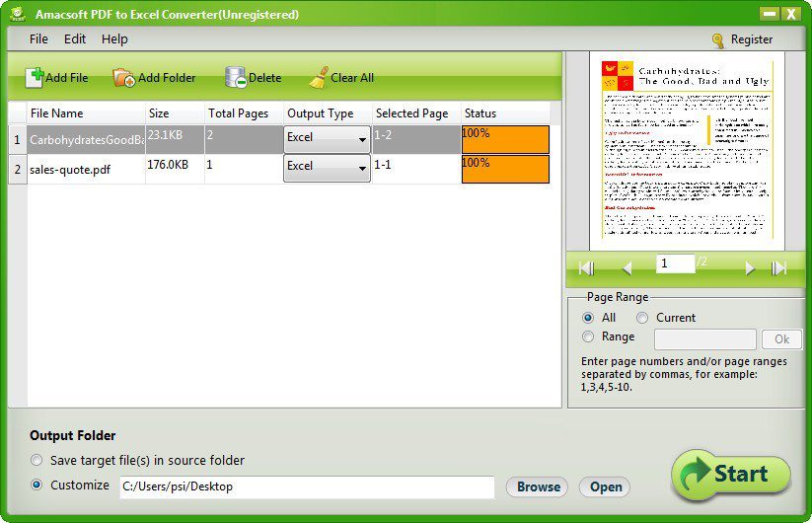Select the Range radio button

click(588, 336)
